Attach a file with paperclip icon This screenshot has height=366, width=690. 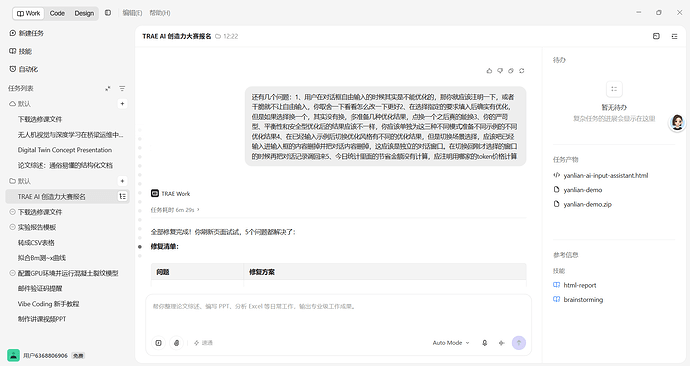(176, 343)
